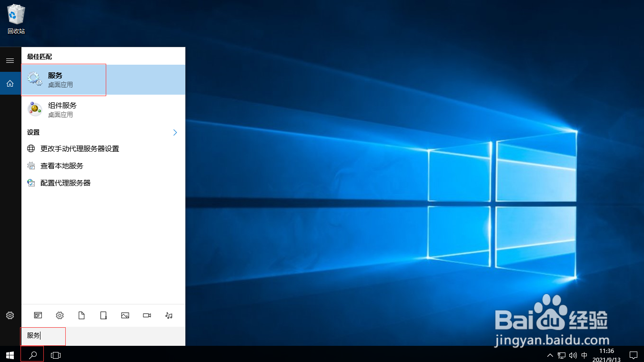Viewport: 644px width, 362px height.
Task: Click the 设置 section header
Action: [33, 132]
